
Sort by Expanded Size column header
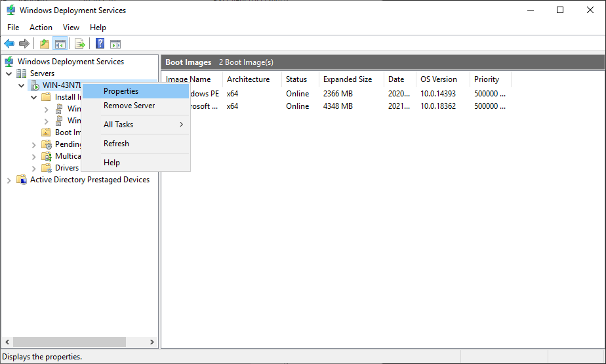[352, 79]
